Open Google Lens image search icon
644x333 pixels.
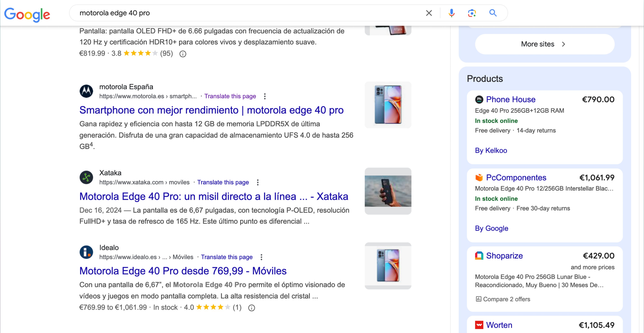tap(472, 13)
